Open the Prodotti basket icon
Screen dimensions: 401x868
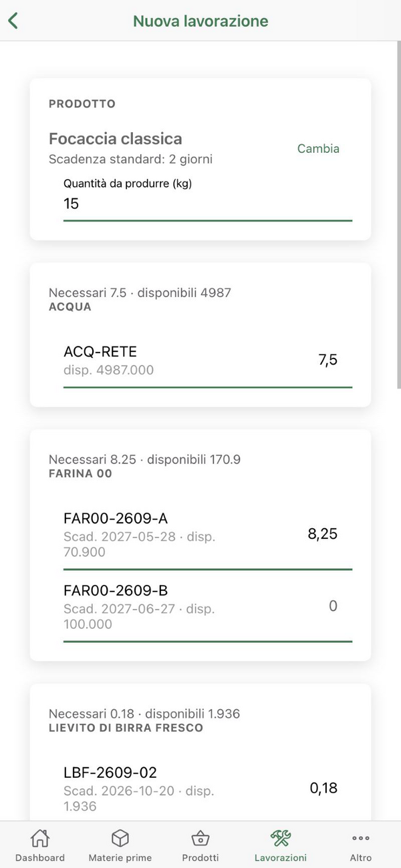(200, 838)
